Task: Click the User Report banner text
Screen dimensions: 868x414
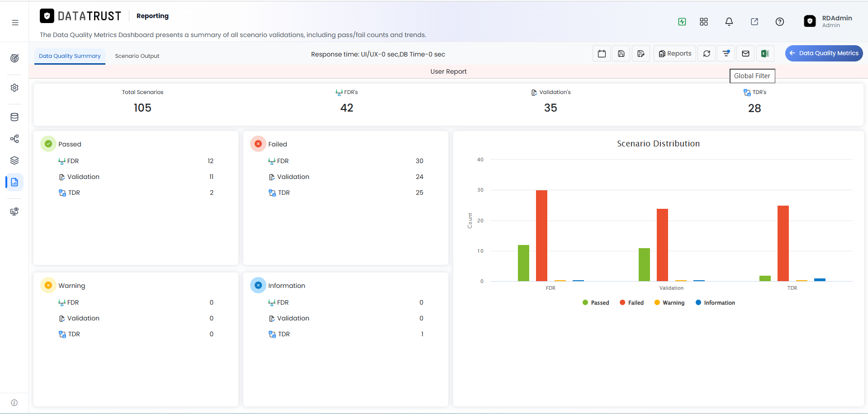Action: click(448, 71)
